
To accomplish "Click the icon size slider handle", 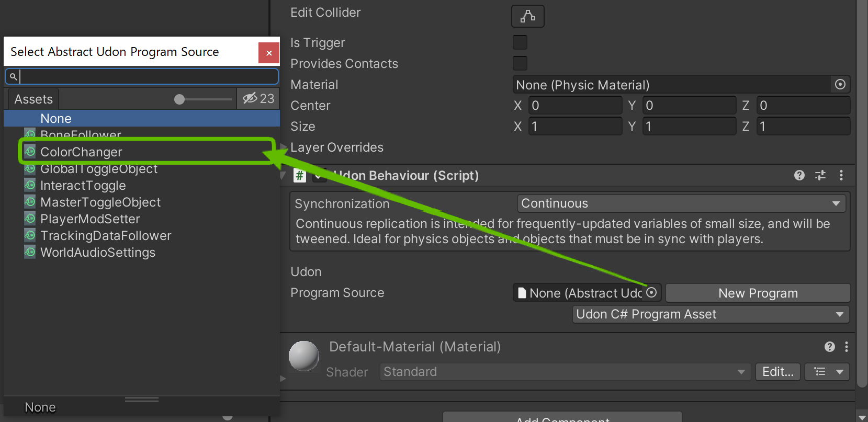I will (179, 99).
